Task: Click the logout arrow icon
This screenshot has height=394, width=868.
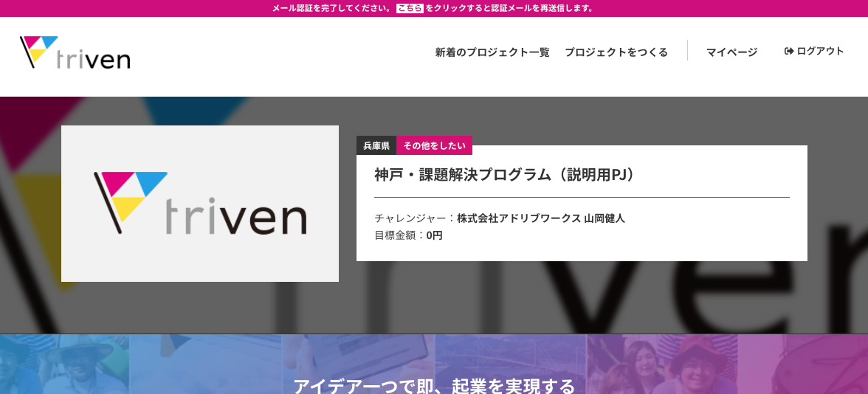Action: pyautogui.click(x=789, y=52)
